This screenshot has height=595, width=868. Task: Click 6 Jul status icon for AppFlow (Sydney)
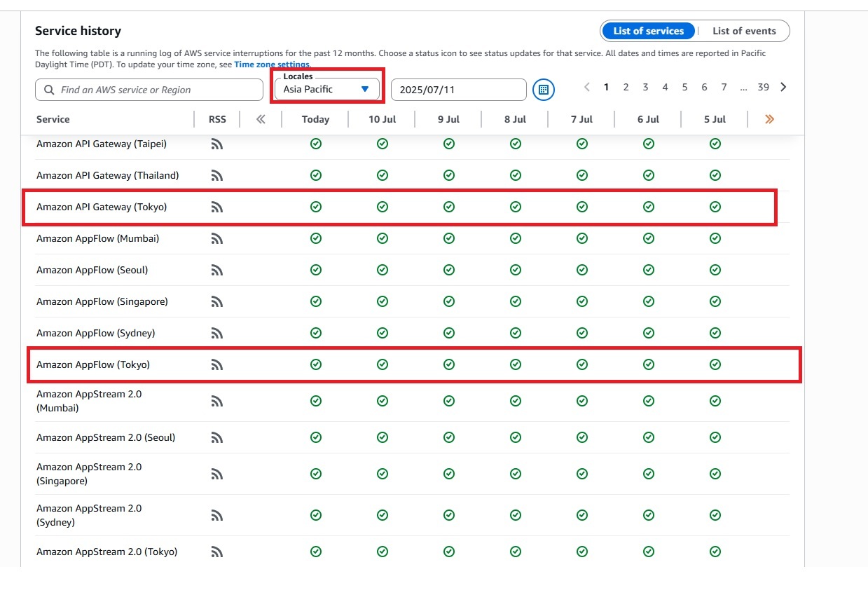click(649, 333)
